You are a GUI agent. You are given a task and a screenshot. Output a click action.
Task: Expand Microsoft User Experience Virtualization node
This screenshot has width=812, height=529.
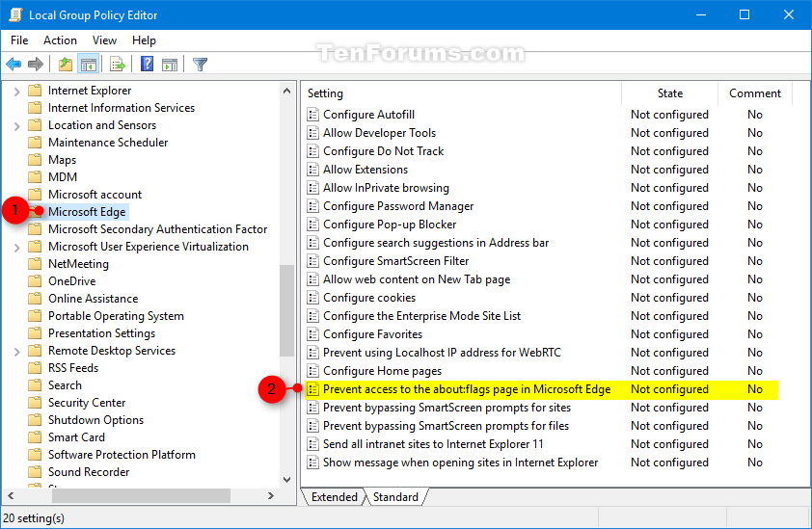(16, 248)
